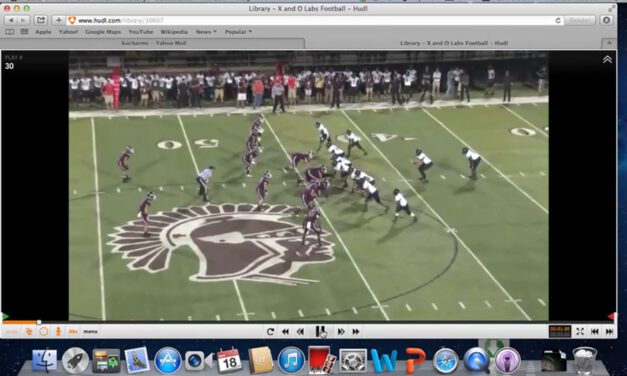
Task: Switch to the Yahoo Mail tab
Action: click(154, 43)
